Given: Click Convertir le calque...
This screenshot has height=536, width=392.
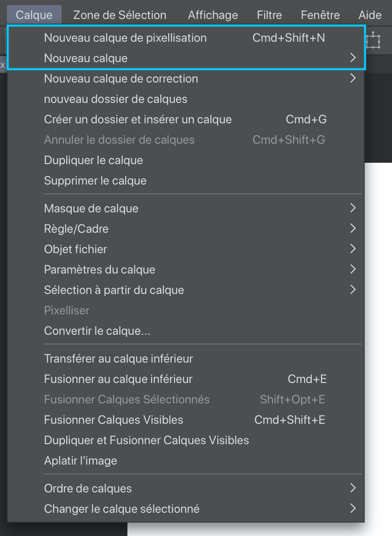Looking at the screenshot, I should (97, 331).
